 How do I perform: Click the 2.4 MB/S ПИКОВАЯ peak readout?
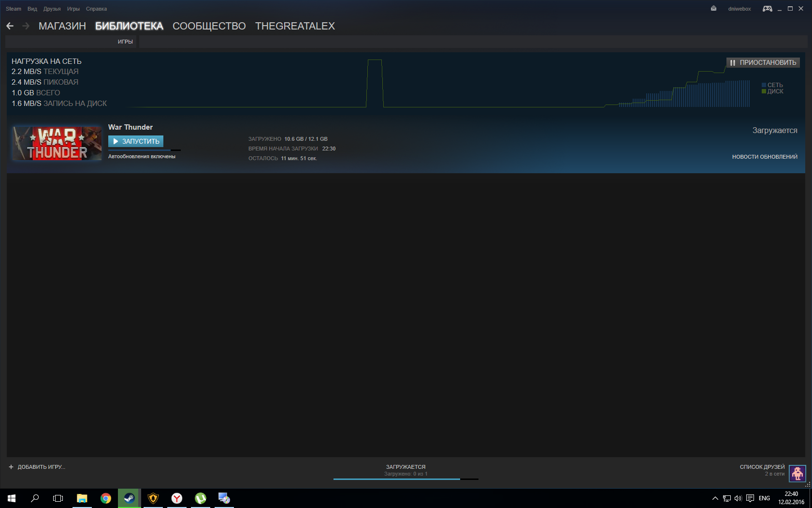45,82
